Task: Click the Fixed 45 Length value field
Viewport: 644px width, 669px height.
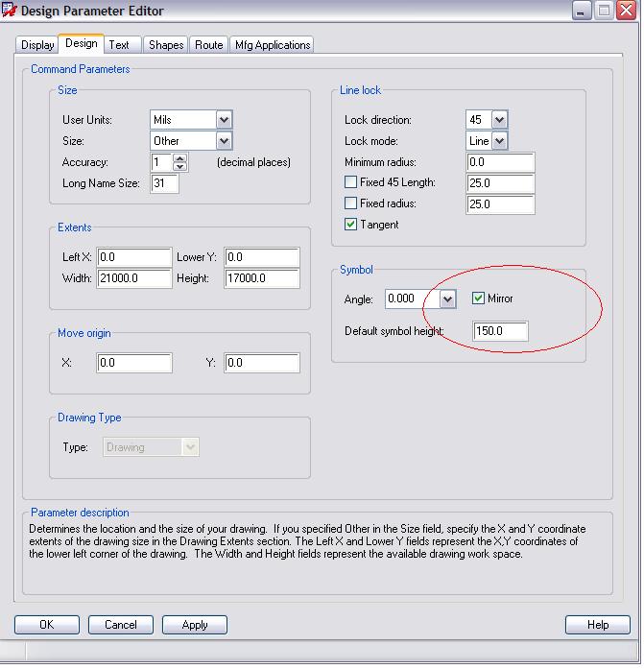Action: pos(500,183)
